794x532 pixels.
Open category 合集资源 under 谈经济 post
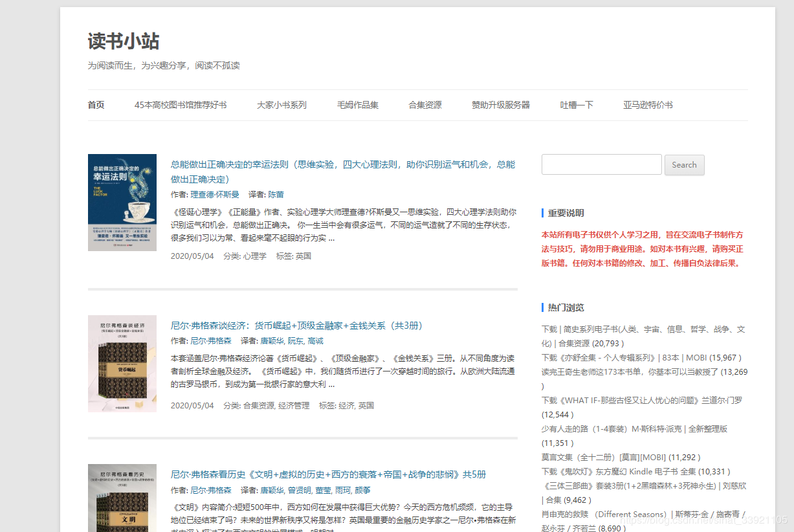[x=259, y=405]
